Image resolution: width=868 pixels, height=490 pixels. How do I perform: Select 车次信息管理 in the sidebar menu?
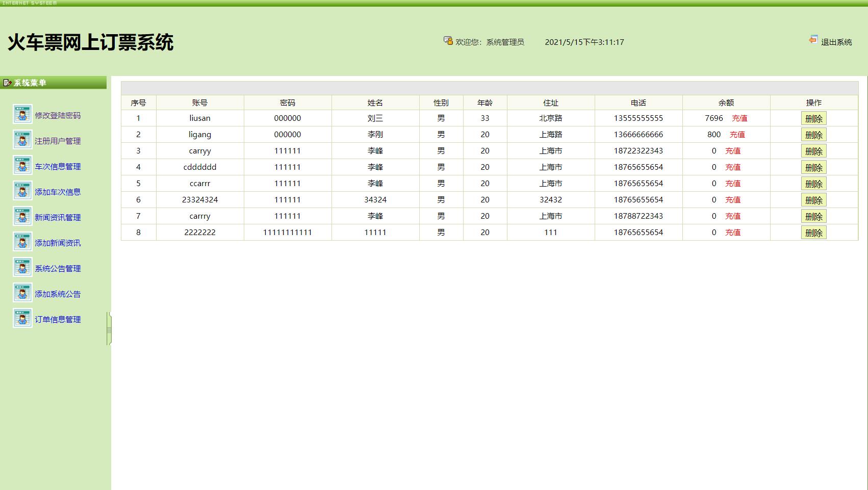58,167
